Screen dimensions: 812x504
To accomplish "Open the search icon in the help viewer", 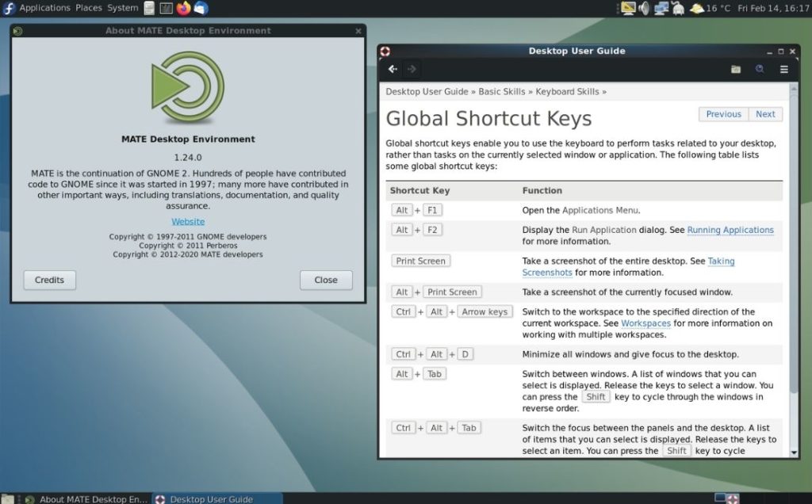I will click(760, 69).
